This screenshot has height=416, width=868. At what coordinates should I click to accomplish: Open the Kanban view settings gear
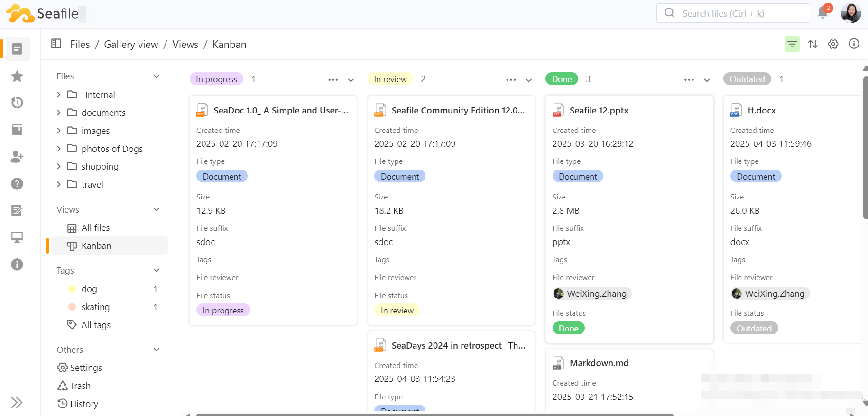833,44
